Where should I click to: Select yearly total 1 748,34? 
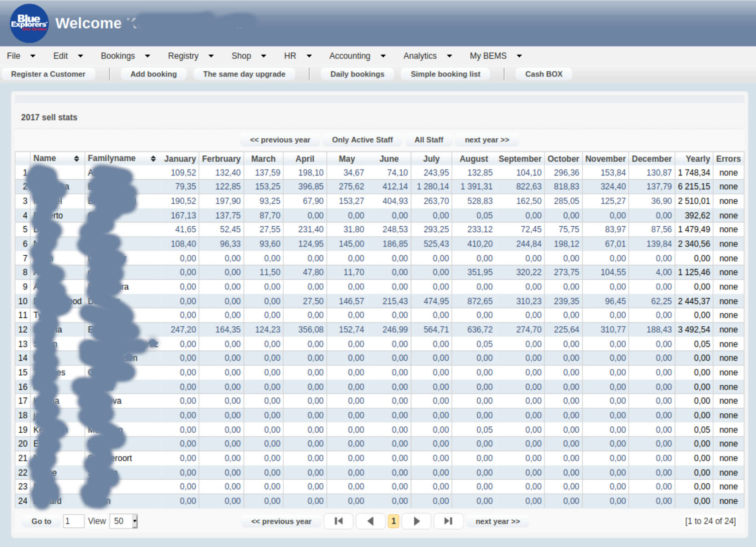coord(694,173)
